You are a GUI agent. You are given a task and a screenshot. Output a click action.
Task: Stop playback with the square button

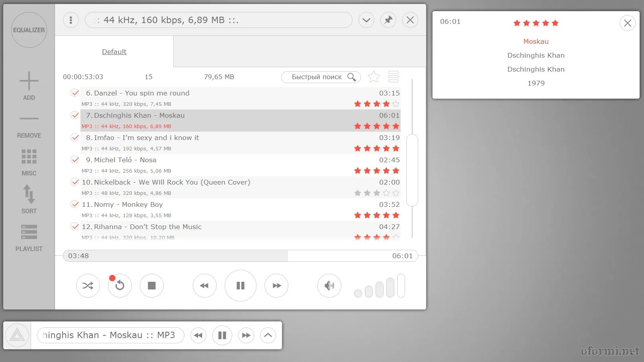click(152, 286)
